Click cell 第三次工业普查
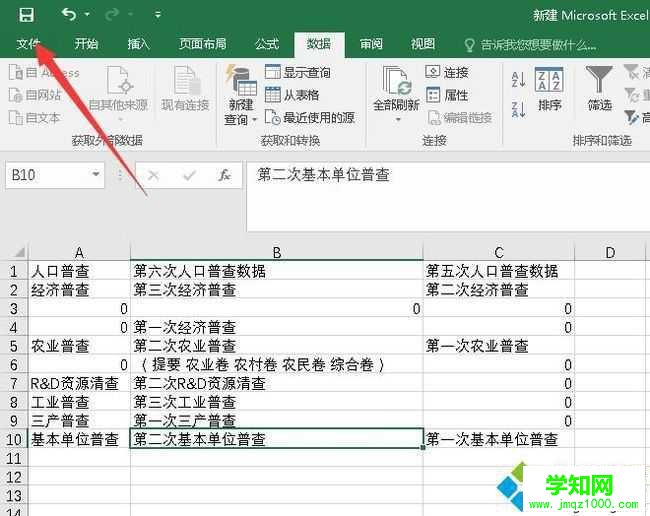This screenshot has width=650, height=516. pos(277,402)
